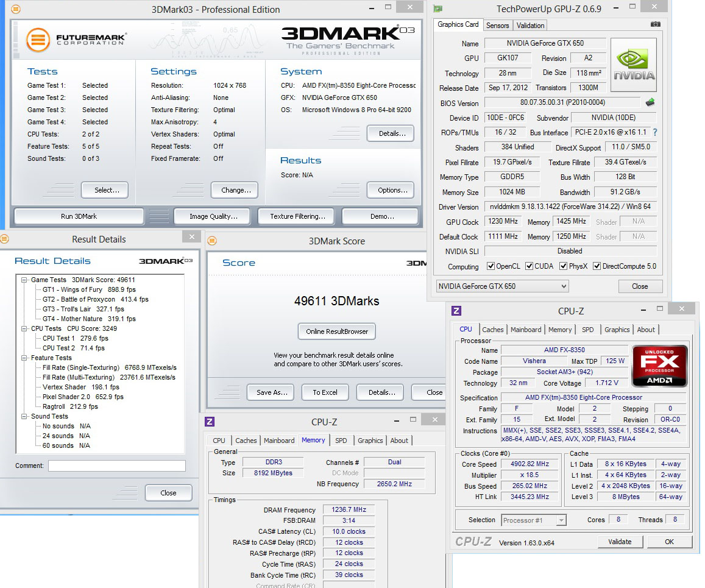Click the GPU-Z camera screenshot icon
This screenshot has height=588, width=705.
pos(656,24)
